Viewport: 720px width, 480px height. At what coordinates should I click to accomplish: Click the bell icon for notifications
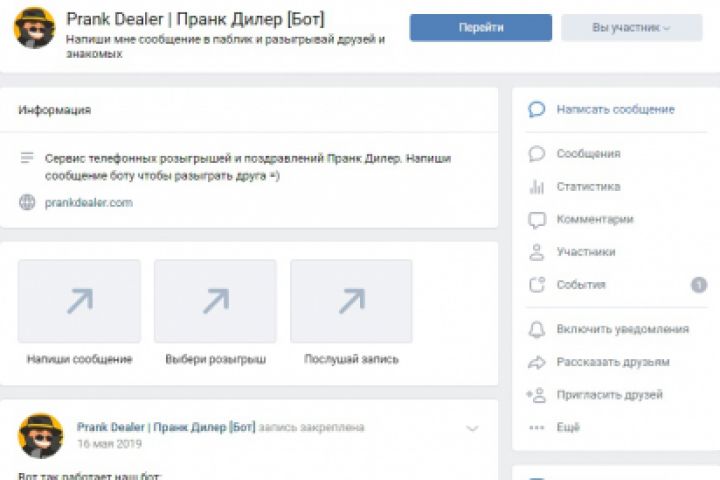pyautogui.click(x=536, y=329)
